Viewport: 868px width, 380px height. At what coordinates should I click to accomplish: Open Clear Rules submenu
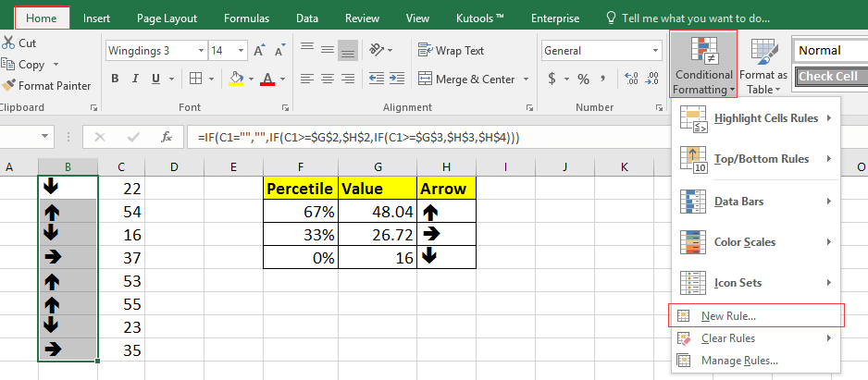point(757,338)
